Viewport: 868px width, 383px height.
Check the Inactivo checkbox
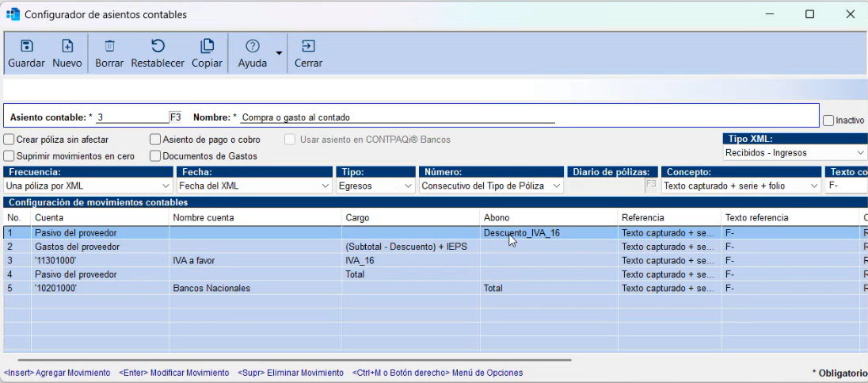coord(828,121)
